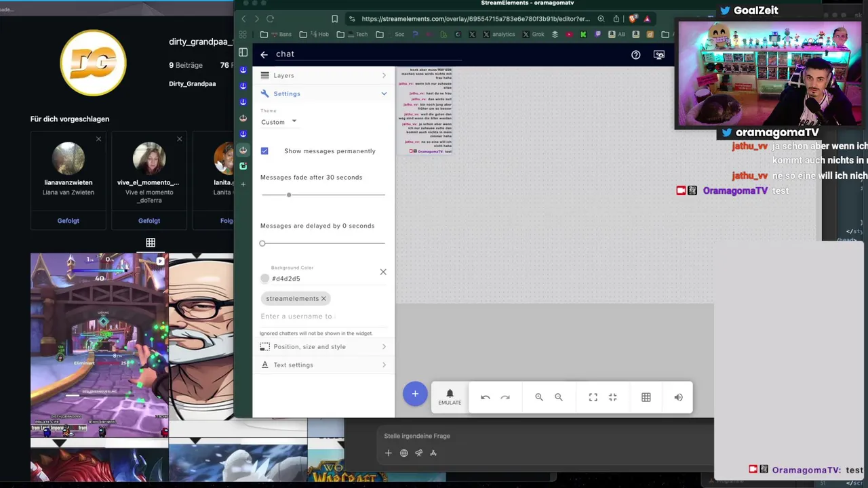Reload the browser page
This screenshot has width=868, height=488.
pyautogui.click(x=270, y=19)
